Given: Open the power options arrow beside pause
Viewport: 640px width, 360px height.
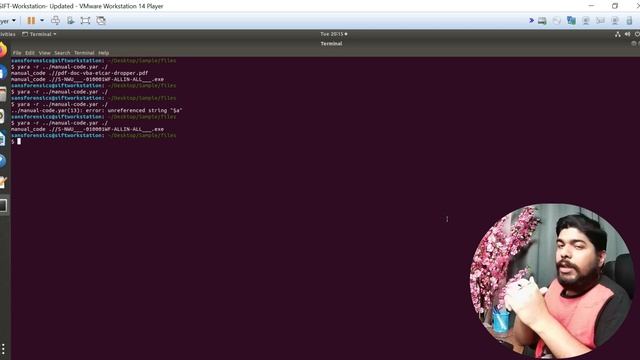Looking at the screenshot, I should coord(42,20).
